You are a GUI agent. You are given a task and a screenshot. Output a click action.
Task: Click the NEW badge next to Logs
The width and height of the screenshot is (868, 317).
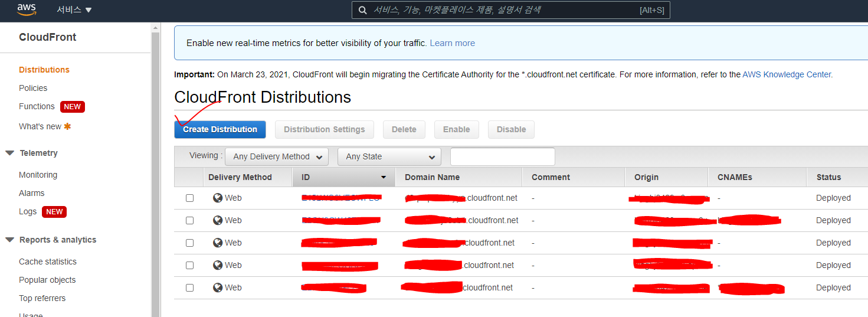click(54, 212)
